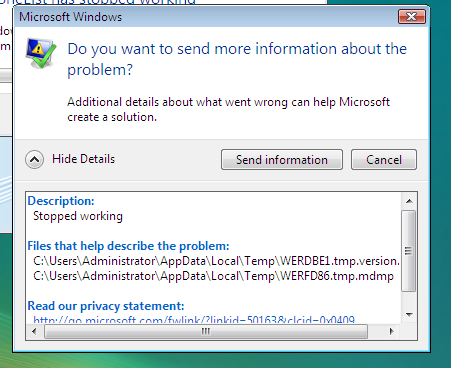Collapse details with the Hide Details chevron
The image size is (451, 368).
34,159
